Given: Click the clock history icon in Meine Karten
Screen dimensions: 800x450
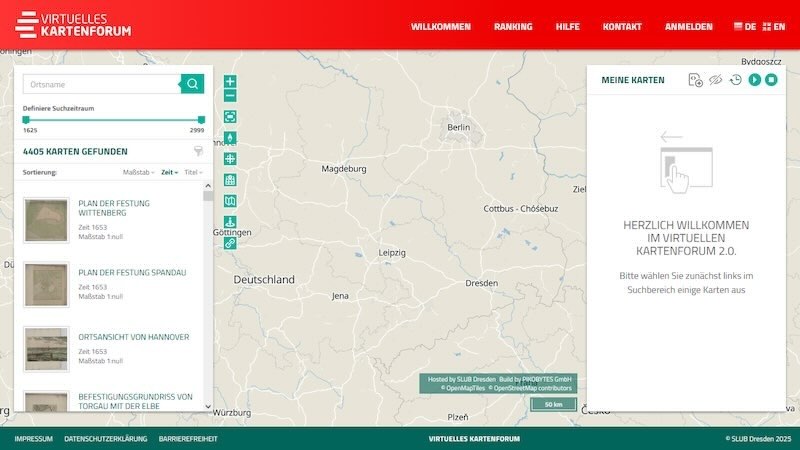Looking at the screenshot, I should 735,80.
